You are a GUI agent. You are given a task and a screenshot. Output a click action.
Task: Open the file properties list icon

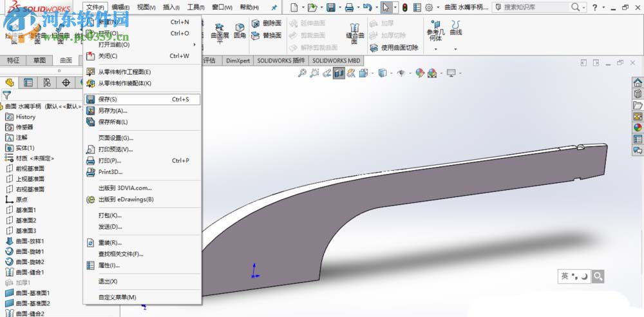(417, 7)
